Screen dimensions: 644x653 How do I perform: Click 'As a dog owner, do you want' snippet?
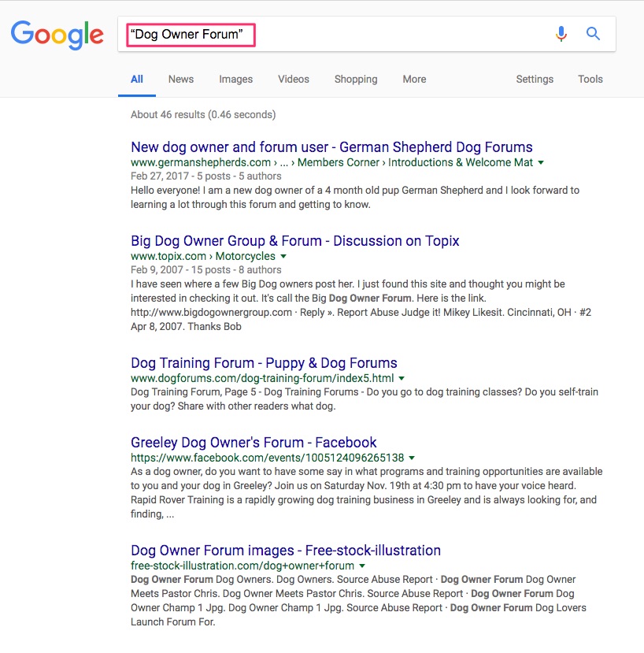366,492
